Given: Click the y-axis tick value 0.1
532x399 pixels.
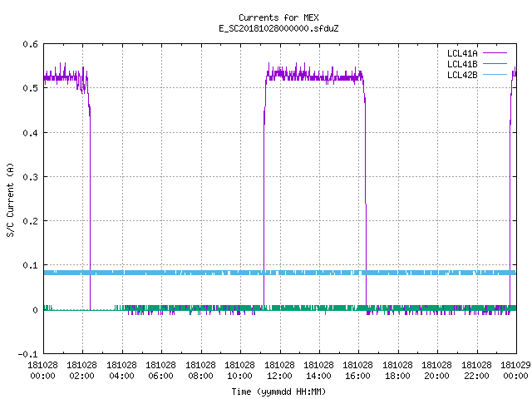Looking at the screenshot, I should [x=30, y=265].
